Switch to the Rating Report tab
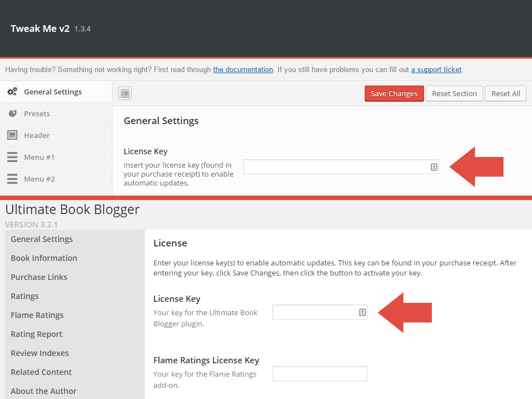The height and width of the screenshot is (399, 532). coord(36,334)
